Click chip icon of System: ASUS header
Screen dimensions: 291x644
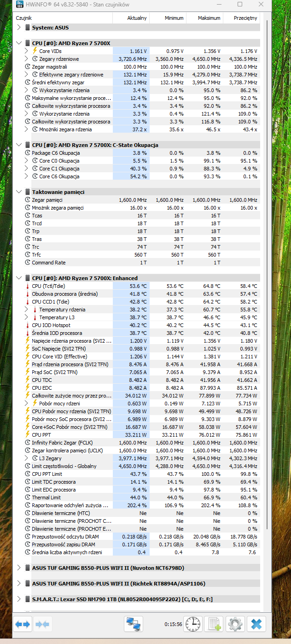tap(28, 28)
